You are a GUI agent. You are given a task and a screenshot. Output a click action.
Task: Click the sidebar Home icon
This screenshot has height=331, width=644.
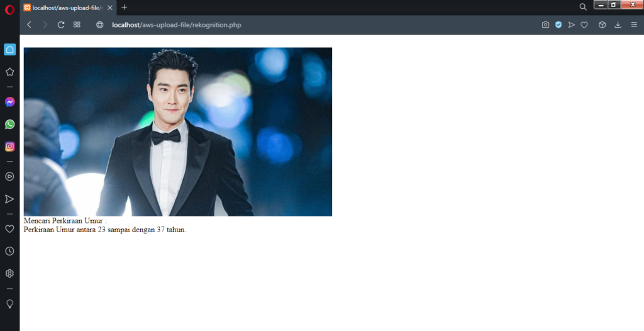(x=10, y=49)
